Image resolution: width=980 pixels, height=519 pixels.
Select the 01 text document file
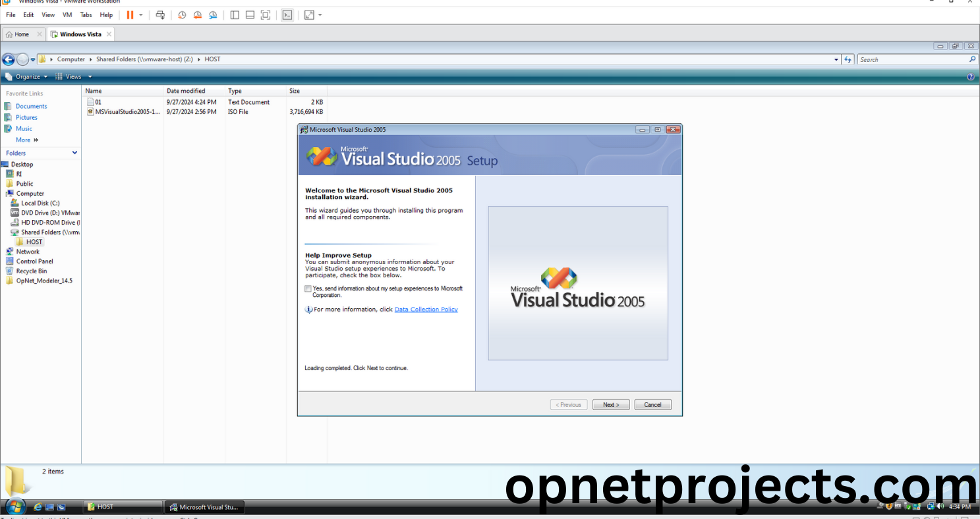[x=98, y=102]
